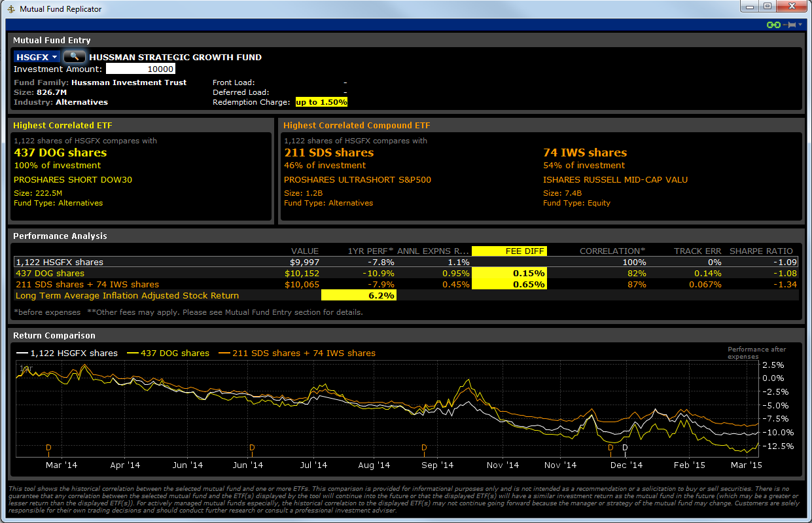812x523 pixels.
Task: Click the magnifying glass fund search icon
Action: [x=75, y=57]
